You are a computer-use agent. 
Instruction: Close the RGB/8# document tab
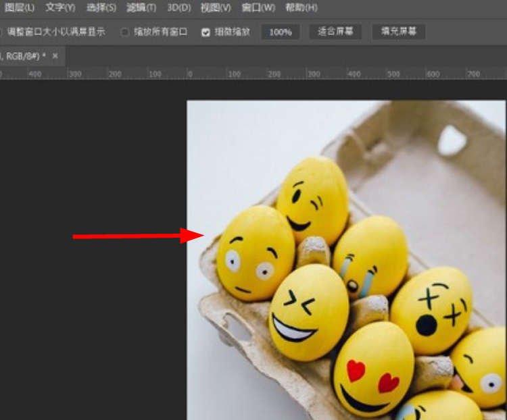[55, 56]
